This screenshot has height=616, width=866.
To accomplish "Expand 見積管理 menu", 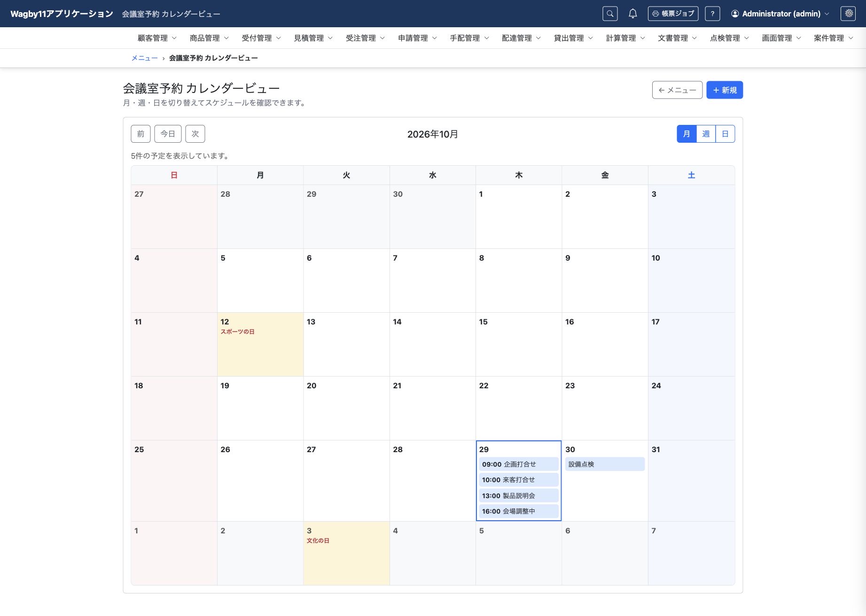I will click(313, 38).
